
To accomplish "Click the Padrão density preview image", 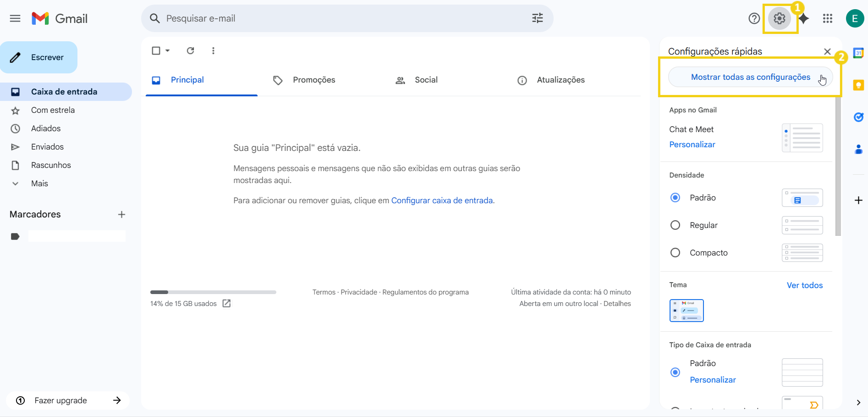I will (802, 198).
